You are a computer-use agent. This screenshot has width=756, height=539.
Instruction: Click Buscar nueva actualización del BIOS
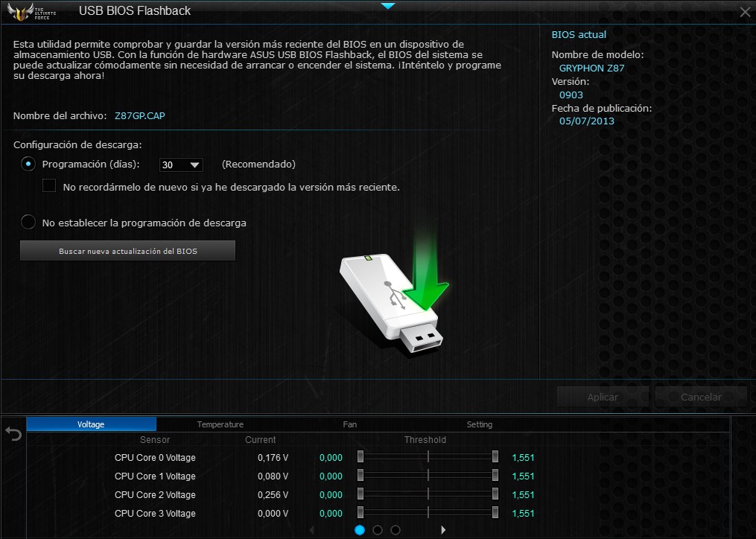point(128,251)
